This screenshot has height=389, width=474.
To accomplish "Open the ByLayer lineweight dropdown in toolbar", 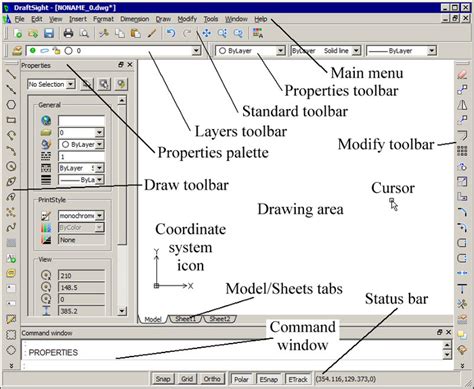I will point(432,51).
